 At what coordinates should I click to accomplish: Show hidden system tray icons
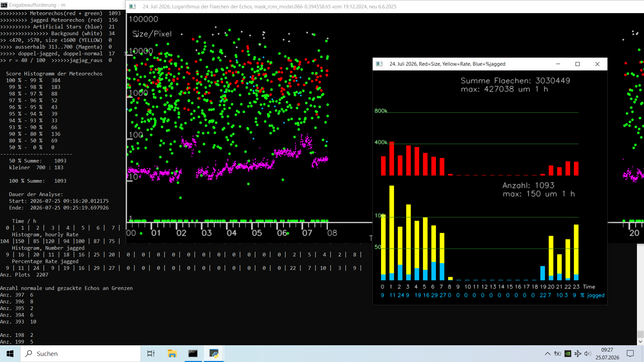pos(547,354)
